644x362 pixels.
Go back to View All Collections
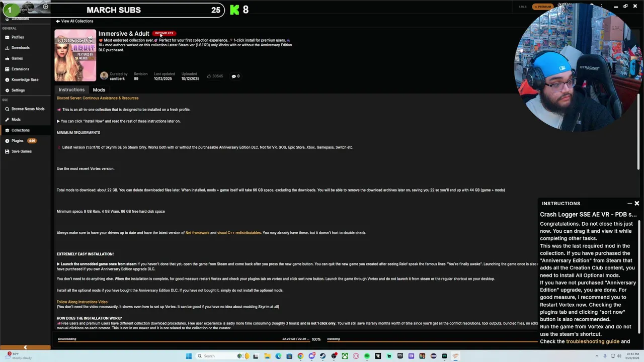[x=74, y=21]
